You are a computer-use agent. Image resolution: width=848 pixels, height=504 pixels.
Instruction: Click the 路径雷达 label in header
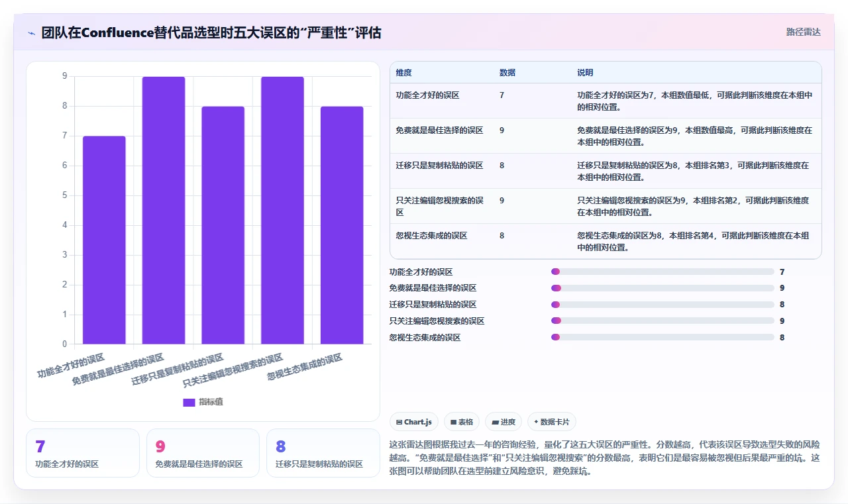[803, 32]
